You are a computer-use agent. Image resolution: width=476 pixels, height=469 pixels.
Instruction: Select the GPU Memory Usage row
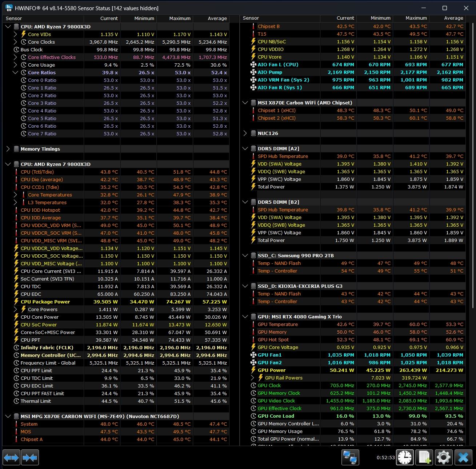[353, 431]
